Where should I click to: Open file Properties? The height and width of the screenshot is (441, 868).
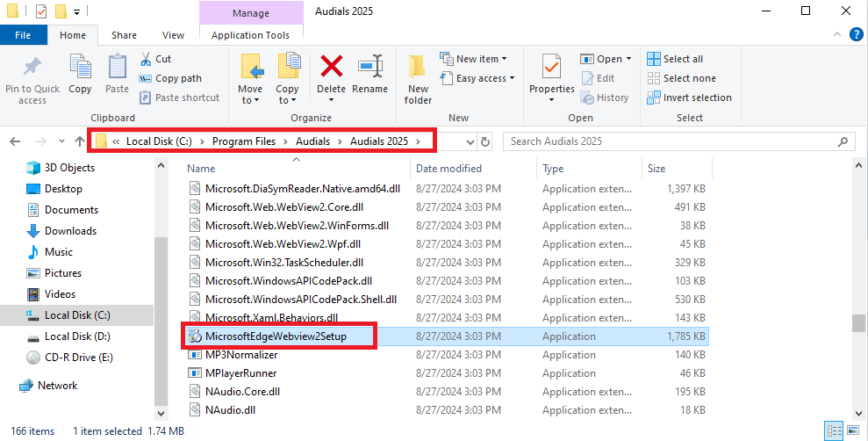[552, 78]
